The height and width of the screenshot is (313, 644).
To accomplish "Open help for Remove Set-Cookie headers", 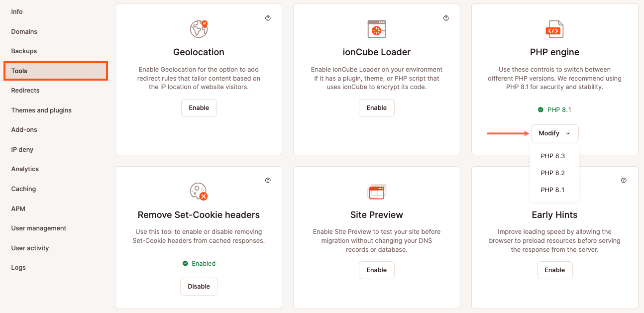I will [x=268, y=181].
